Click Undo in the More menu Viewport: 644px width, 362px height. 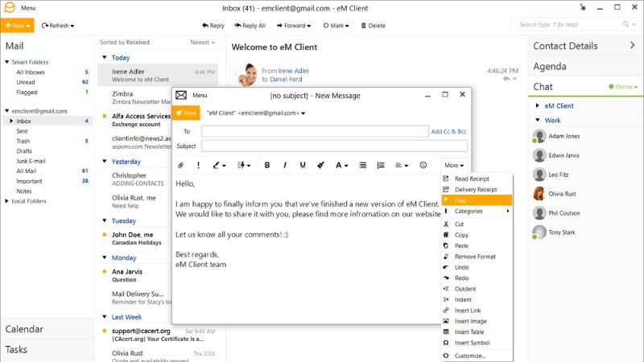tap(477, 267)
